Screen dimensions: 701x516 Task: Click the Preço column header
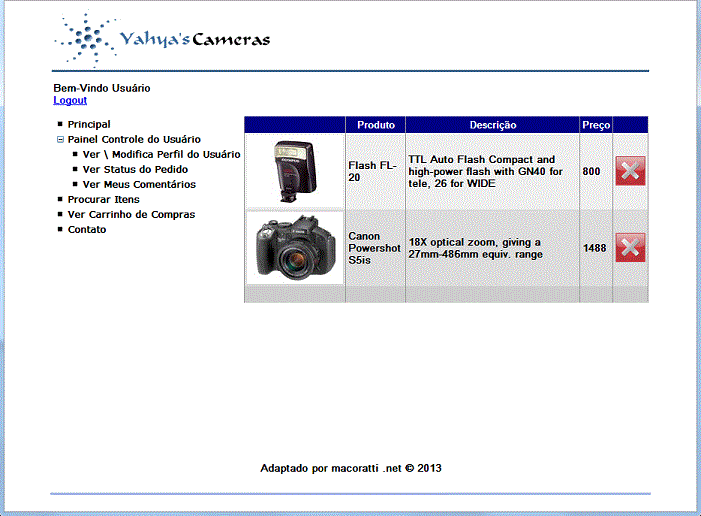(596, 125)
